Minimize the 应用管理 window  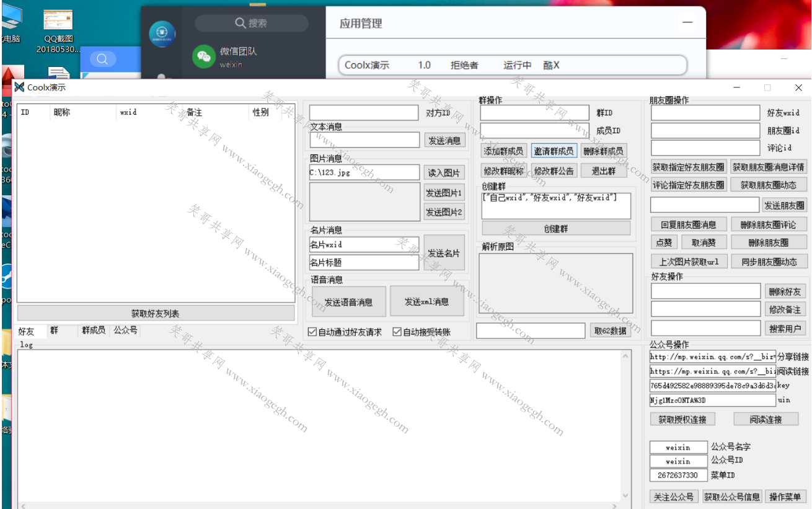pos(687,22)
